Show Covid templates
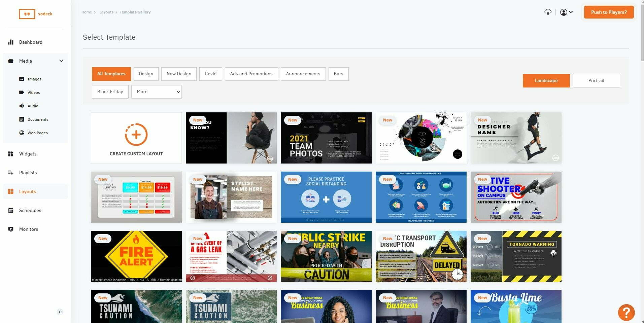Screen dimensions: 644x323 pyautogui.click(x=211, y=74)
